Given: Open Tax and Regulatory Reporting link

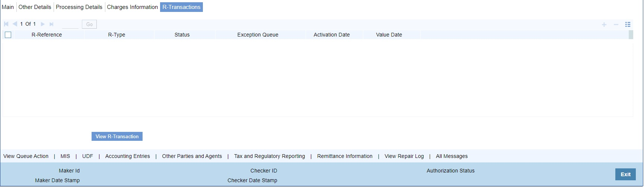Looking at the screenshot, I should pos(270,156).
